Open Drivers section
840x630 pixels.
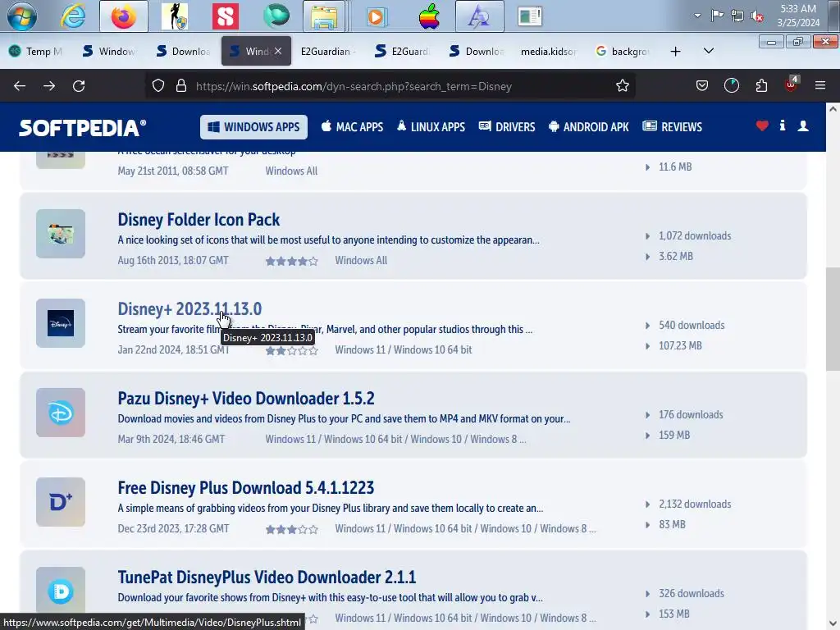pos(507,127)
